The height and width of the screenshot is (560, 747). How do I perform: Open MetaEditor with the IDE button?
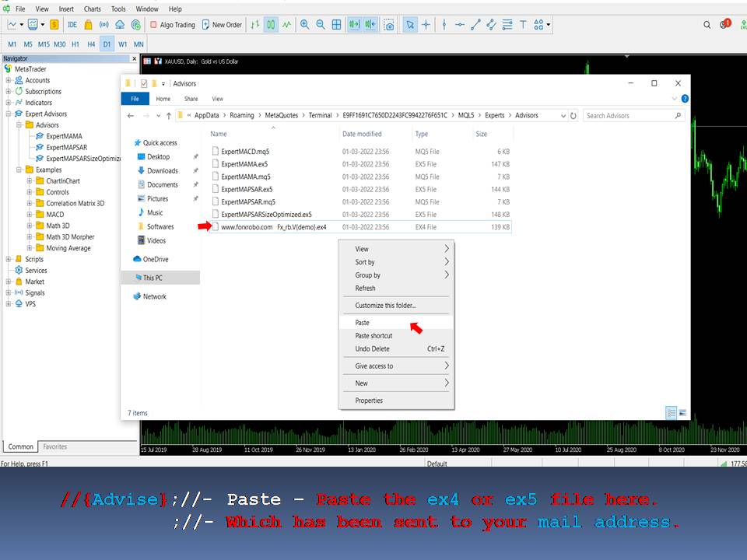pos(72,25)
